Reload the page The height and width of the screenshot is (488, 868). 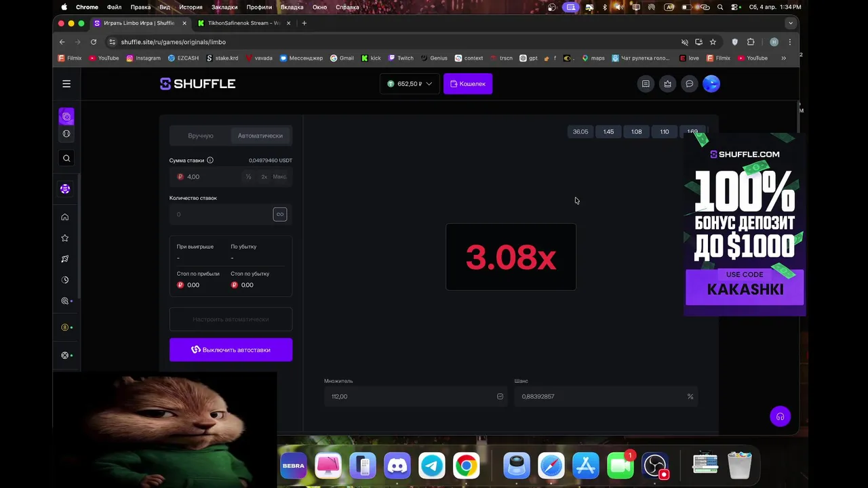(x=94, y=42)
